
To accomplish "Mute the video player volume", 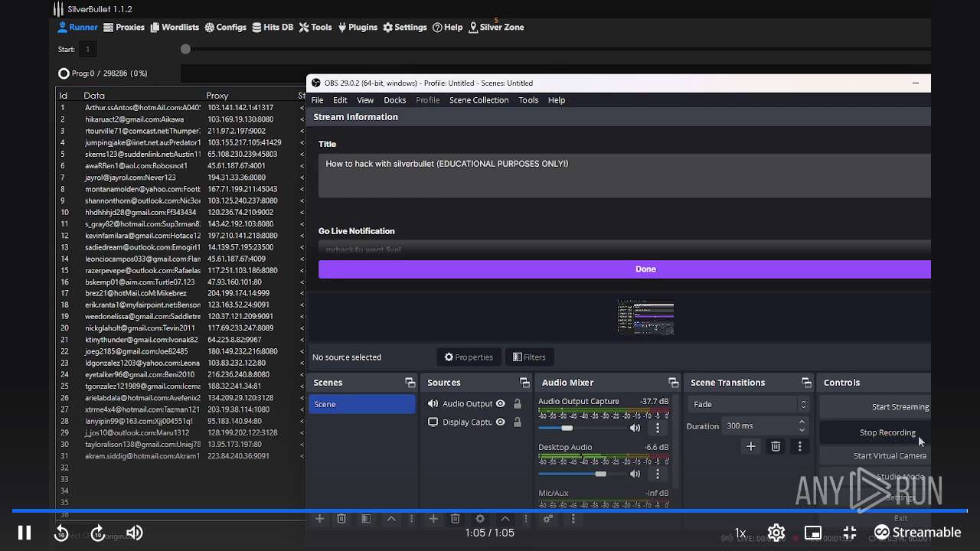I will (x=135, y=533).
